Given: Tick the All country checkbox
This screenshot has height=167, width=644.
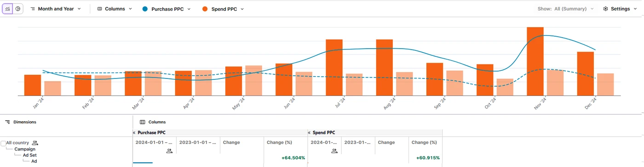Looking at the screenshot, I should pyautogui.click(x=3, y=143).
